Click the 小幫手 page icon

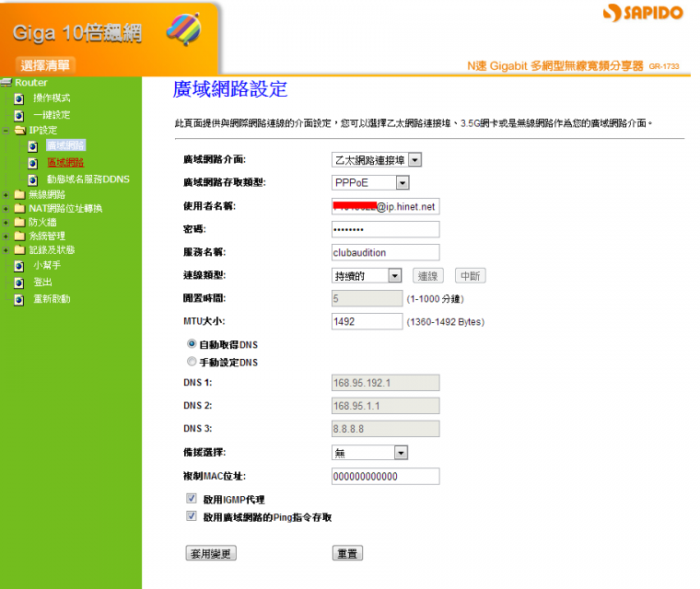tap(18, 266)
